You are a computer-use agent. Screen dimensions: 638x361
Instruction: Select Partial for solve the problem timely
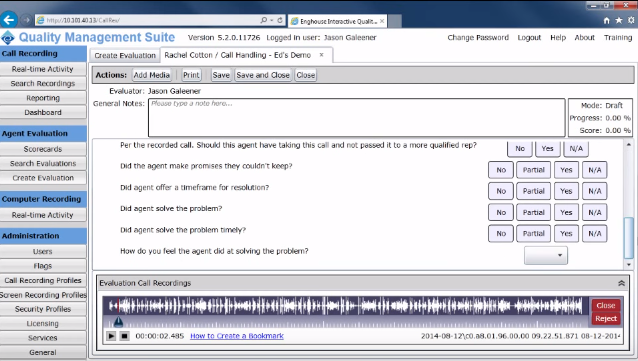coord(533,233)
